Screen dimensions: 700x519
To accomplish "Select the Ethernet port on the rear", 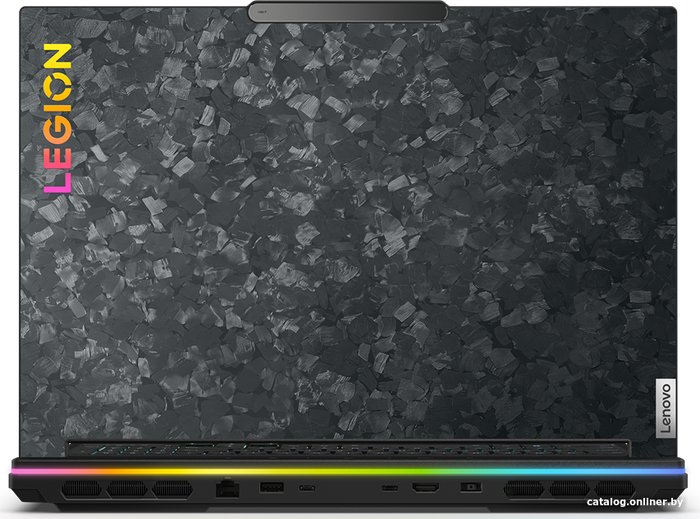I will tap(228, 488).
